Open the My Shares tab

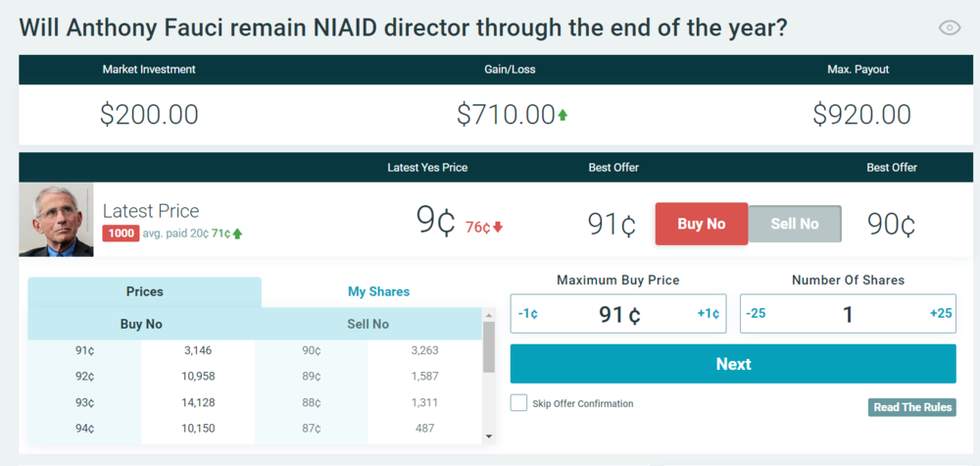[378, 291]
